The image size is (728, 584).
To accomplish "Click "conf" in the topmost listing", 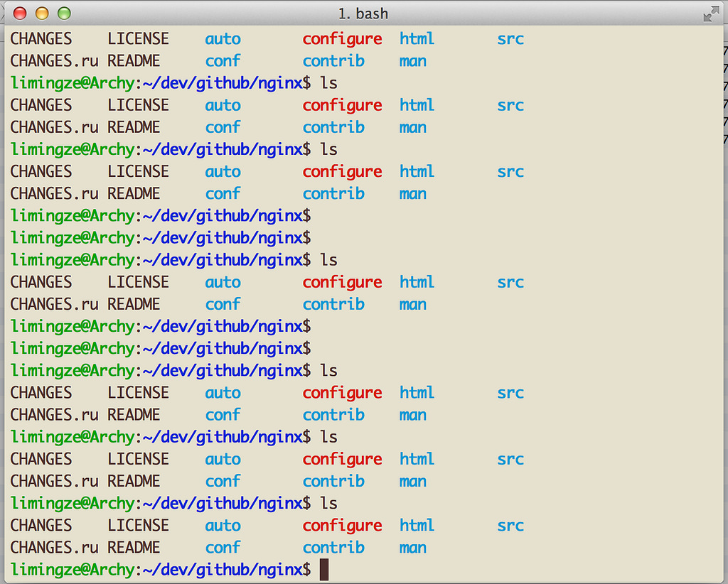I will (223, 61).
